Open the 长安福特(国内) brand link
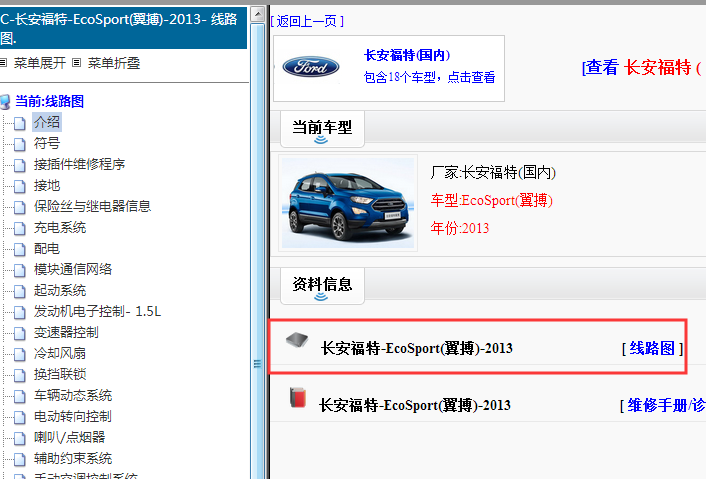Screen dimensions: 706x479 [x=407, y=55]
